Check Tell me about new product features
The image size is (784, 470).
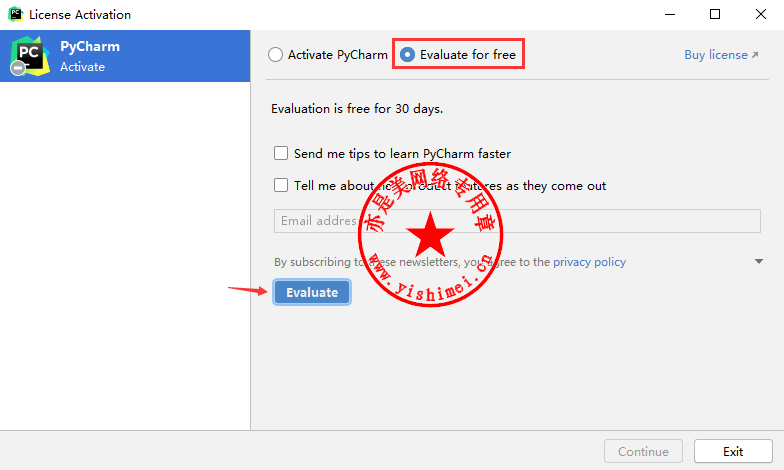[x=281, y=185]
